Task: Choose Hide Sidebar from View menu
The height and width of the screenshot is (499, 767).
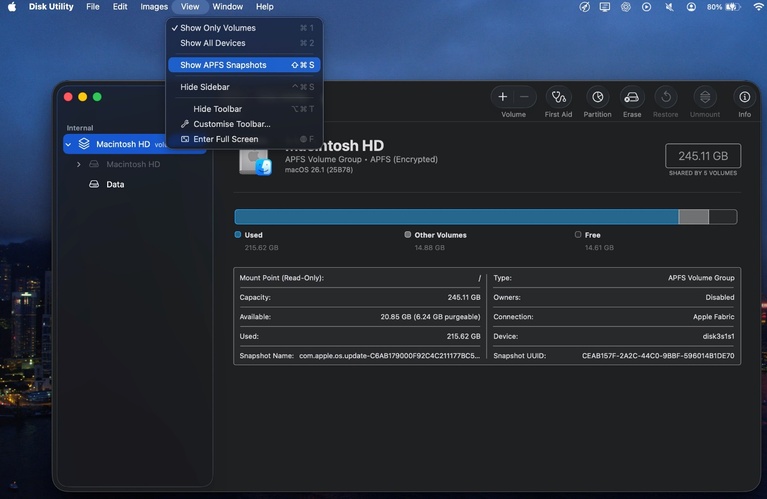Action: click(x=245, y=87)
